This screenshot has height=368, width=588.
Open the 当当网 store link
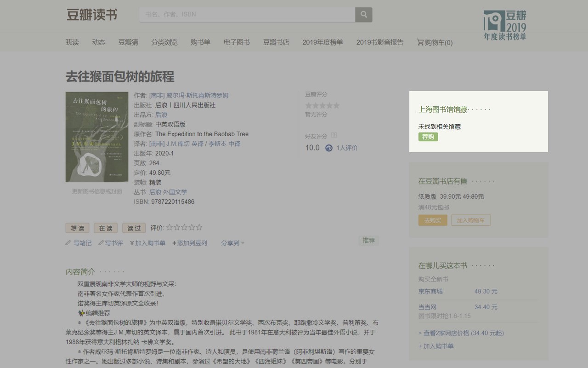(x=427, y=307)
